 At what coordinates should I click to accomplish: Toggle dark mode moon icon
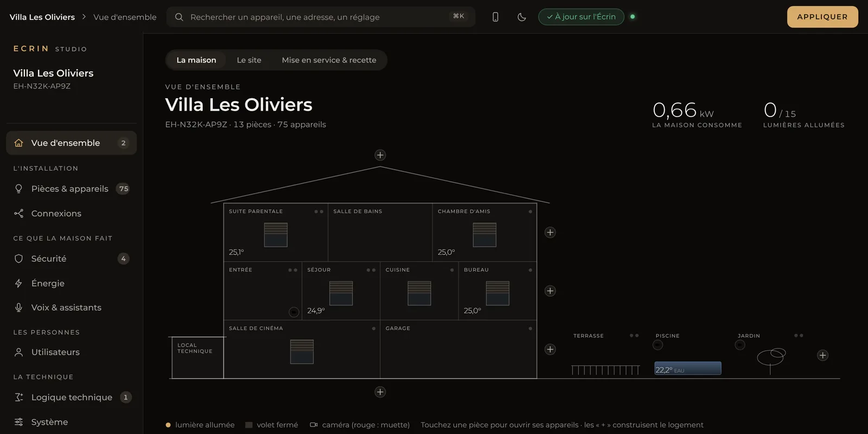522,17
